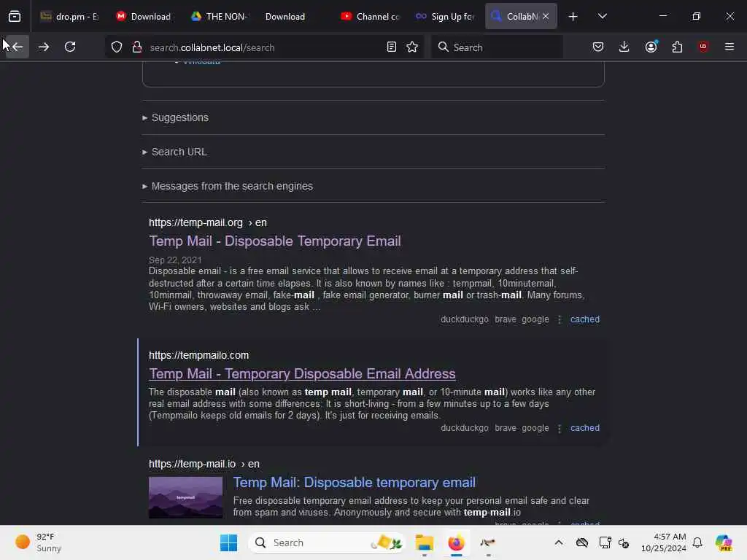
Task: Click the brave engine label under tempmailo result
Action: [x=506, y=428]
